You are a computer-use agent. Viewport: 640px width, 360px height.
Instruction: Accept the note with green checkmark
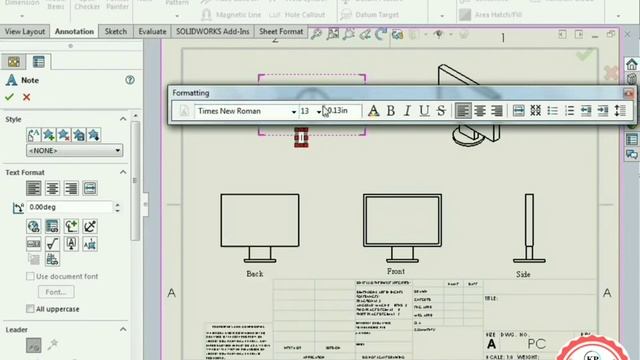click(9, 97)
